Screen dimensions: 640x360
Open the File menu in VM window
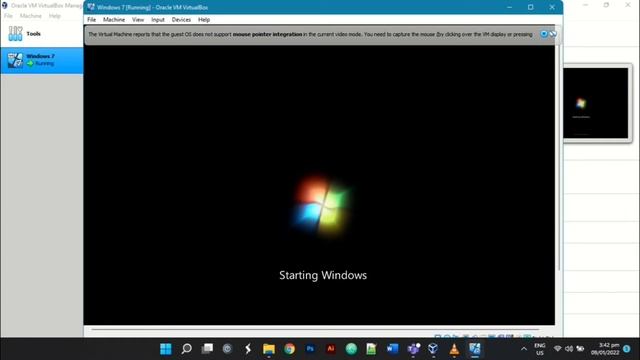[91, 20]
